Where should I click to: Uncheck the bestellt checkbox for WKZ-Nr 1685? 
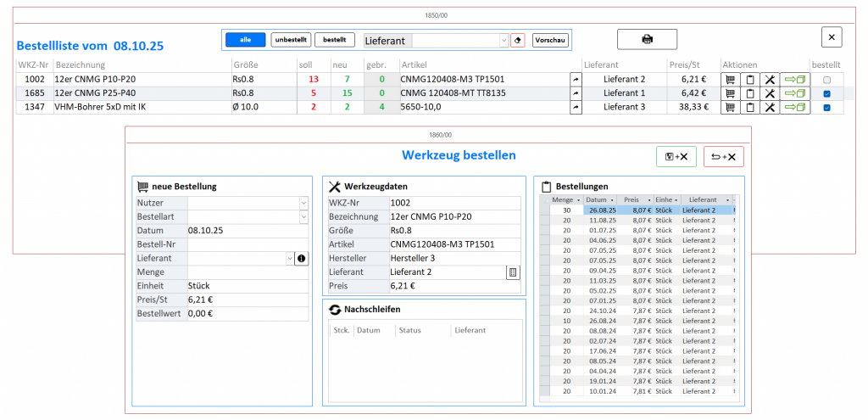(x=826, y=93)
